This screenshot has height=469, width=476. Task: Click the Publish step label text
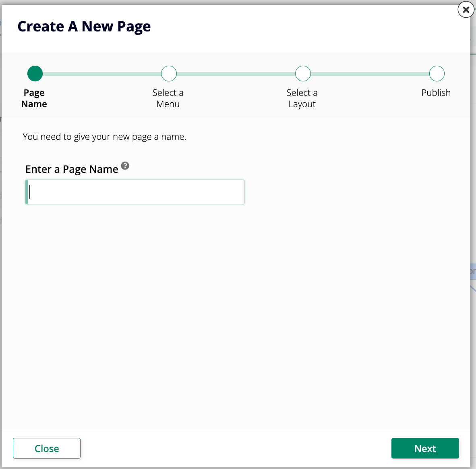click(x=436, y=92)
